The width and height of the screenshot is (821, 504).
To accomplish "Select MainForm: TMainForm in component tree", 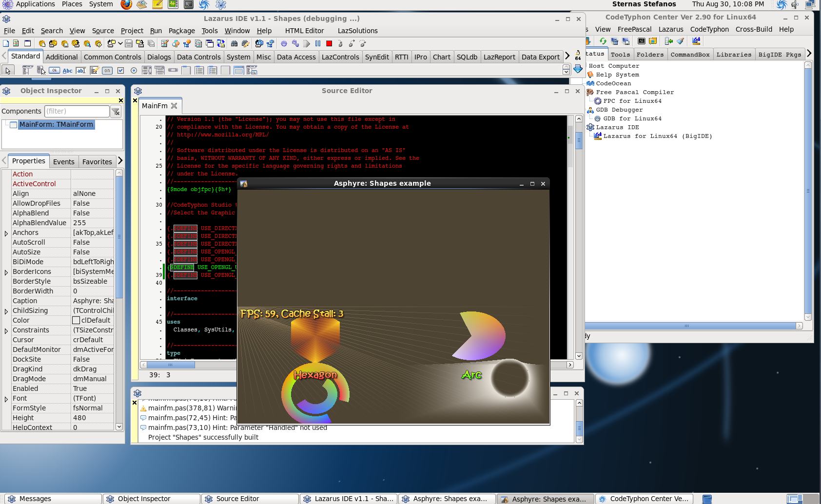I will pos(56,124).
